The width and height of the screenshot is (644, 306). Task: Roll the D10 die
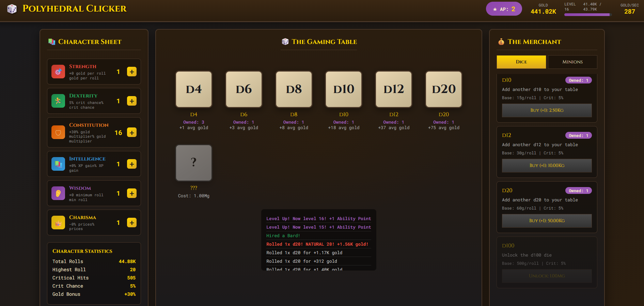344,89
